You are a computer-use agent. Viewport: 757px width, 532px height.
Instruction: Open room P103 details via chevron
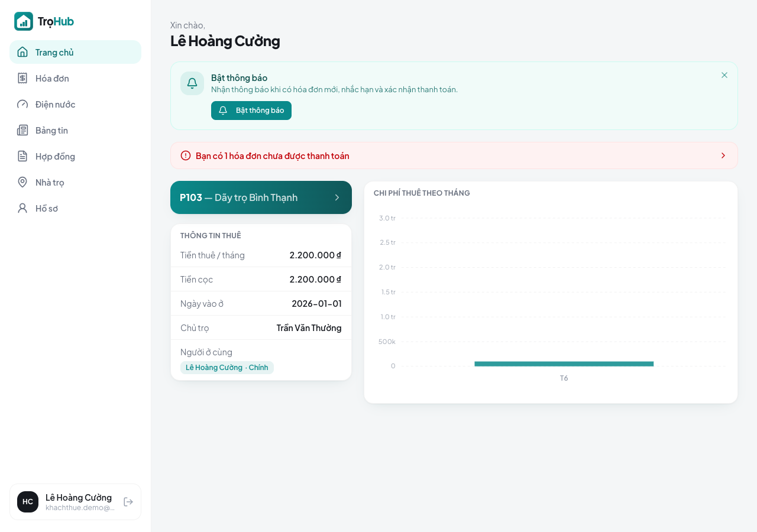pyautogui.click(x=337, y=197)
